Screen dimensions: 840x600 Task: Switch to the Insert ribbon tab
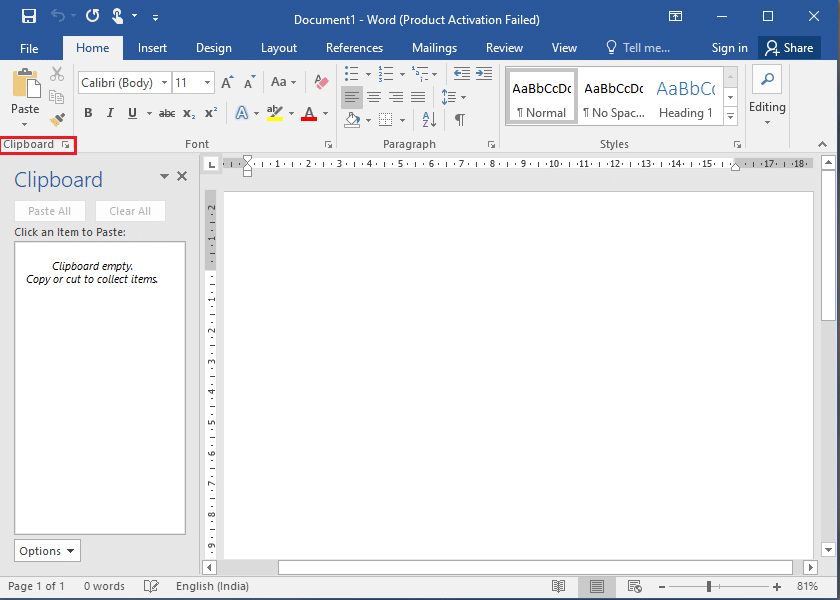point(152,47)
